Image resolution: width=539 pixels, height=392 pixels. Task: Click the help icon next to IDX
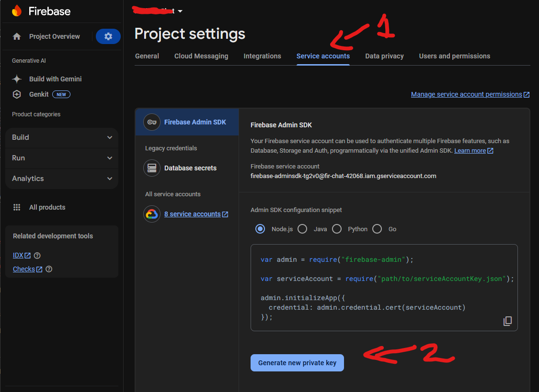click(37, 256)
